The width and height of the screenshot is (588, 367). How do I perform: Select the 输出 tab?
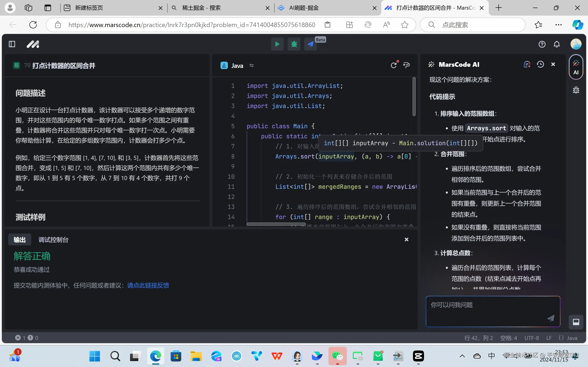[20, 240]
